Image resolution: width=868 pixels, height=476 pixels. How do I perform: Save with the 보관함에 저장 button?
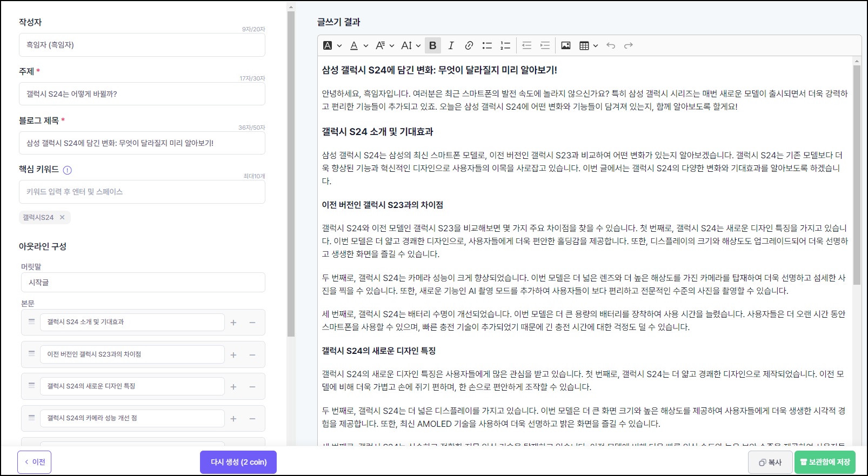[x=825, y=462]
